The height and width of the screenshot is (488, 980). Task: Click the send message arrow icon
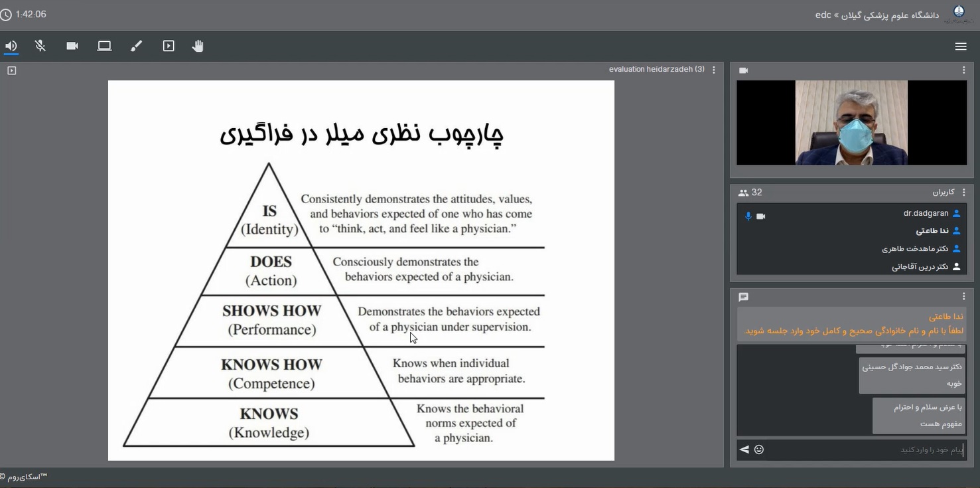[x=744, y=449]
